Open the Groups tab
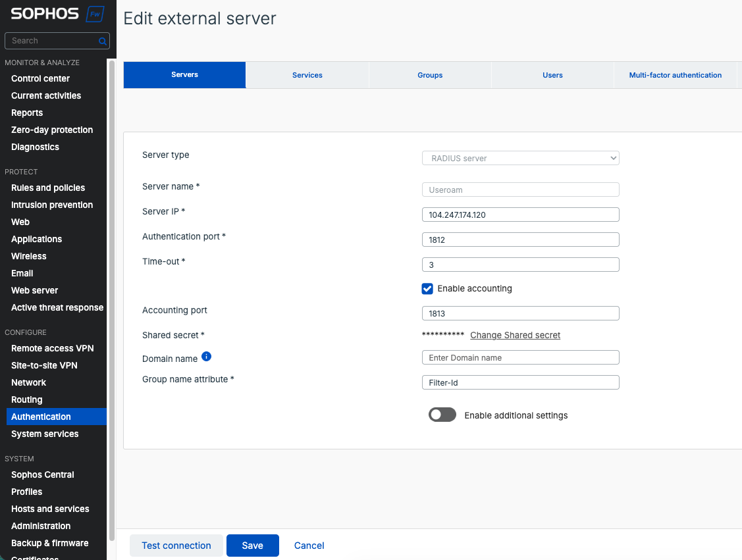 [430, 75]
